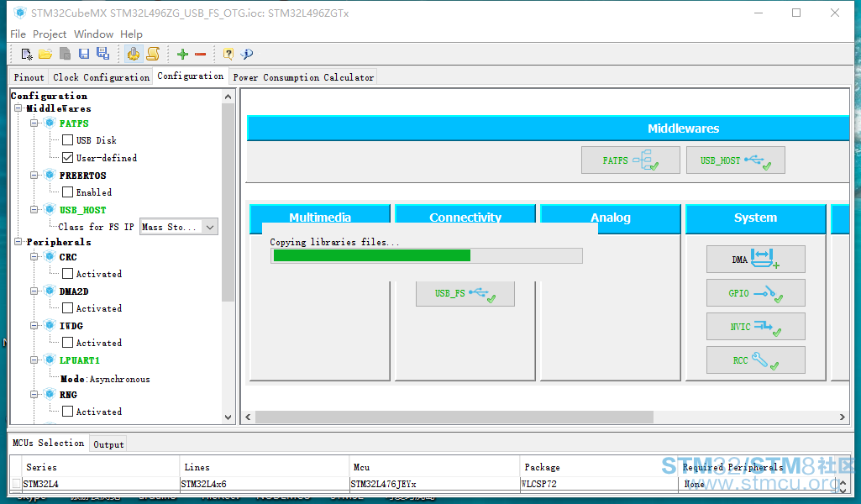Click the tree panel scroll-down arrow
861x504 pixels.
[228, 417]
